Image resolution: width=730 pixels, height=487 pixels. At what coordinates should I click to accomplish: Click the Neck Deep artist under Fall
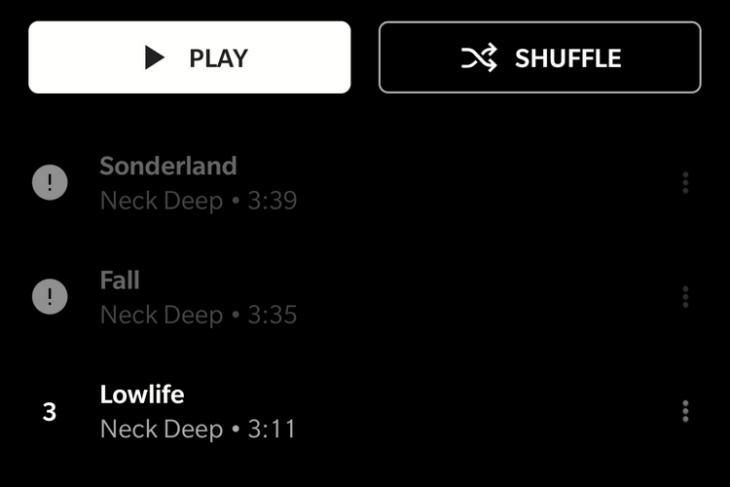coord(162,315)
